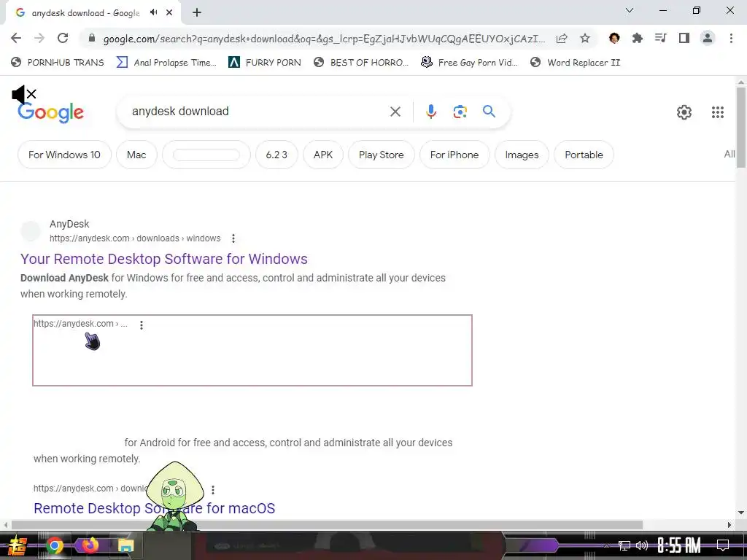Share this page using the share icon

(x=562, y=39)
